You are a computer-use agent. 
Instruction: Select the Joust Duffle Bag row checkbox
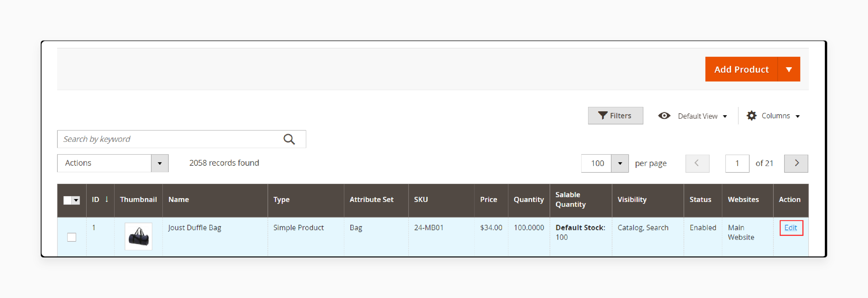pyautogui.click(x=71, y=237)
